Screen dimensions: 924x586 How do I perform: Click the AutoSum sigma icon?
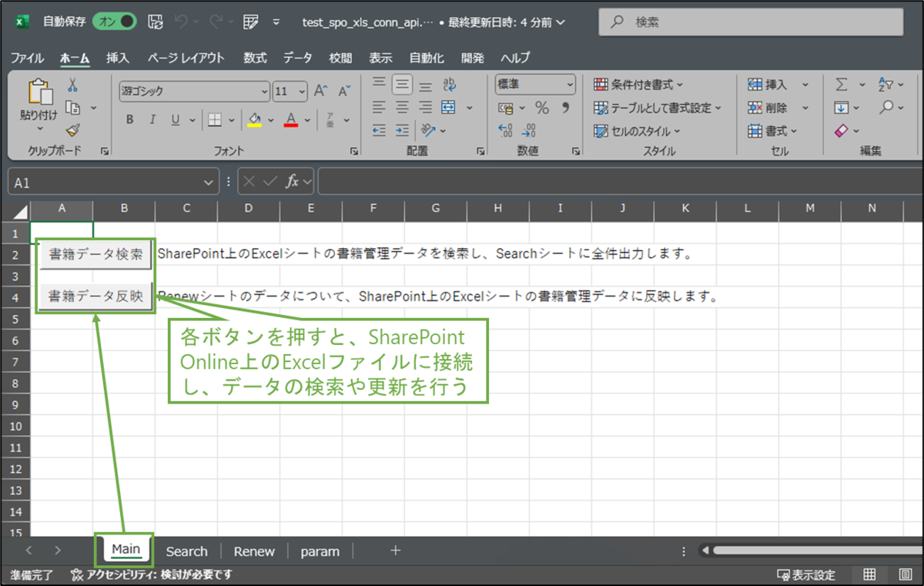pyautogui.click(x=842, y=85)
